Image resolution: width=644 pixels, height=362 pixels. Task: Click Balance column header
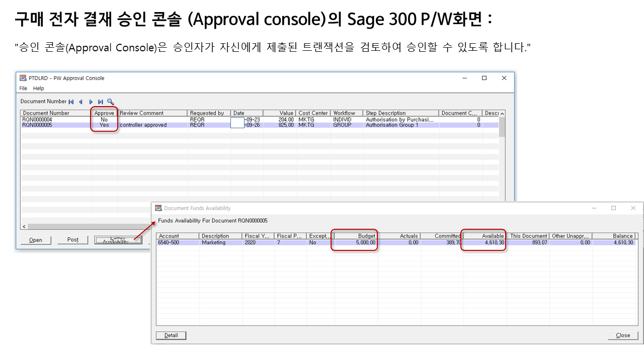614,236
